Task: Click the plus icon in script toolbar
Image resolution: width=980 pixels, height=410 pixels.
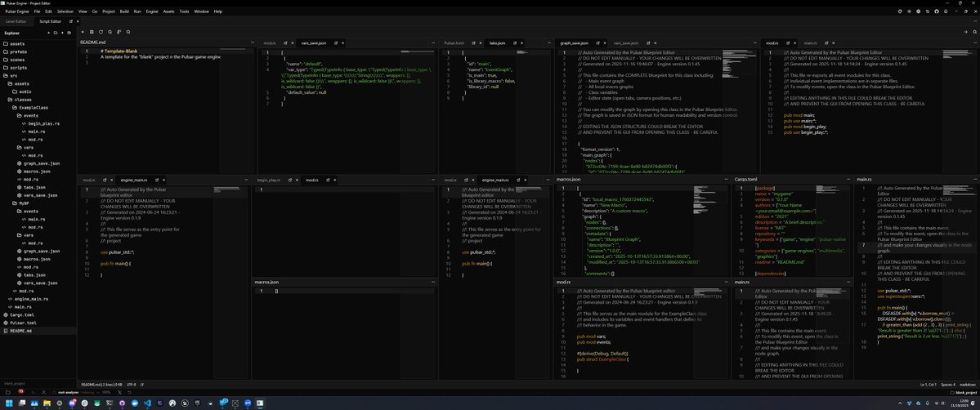Action: [83, 32]
